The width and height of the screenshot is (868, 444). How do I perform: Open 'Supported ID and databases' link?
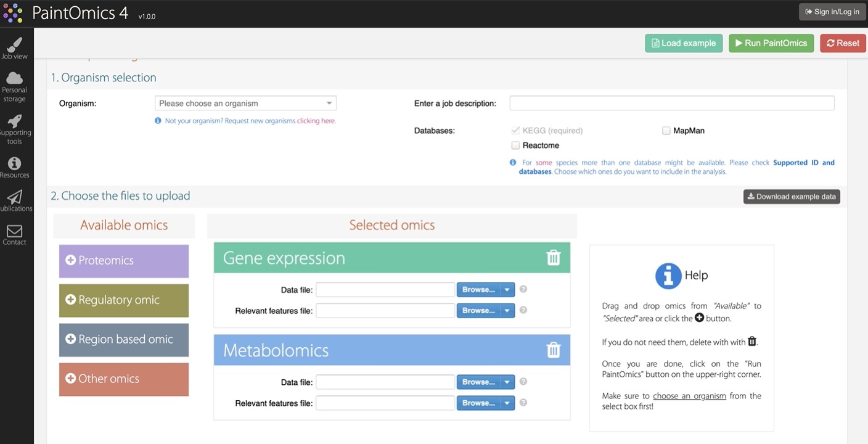pos(804,163)
